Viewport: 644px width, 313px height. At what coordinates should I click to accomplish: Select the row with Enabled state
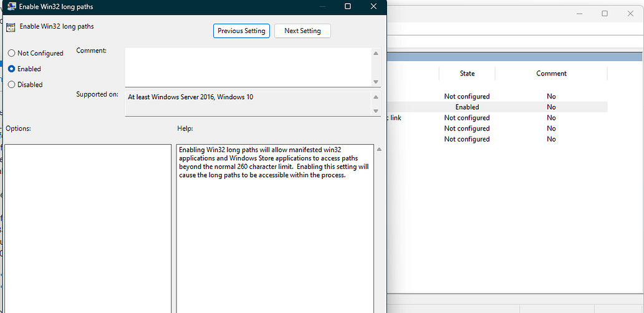click(497, 107)
